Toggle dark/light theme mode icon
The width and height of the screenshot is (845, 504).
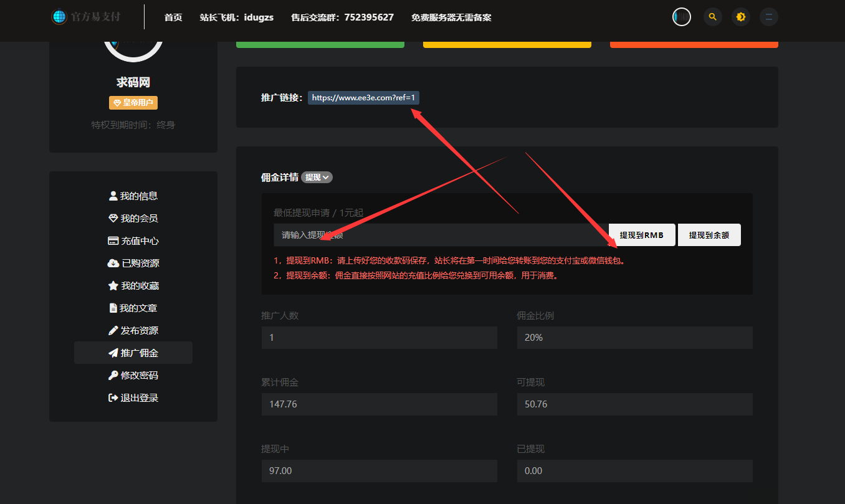(x=741, y=17)
